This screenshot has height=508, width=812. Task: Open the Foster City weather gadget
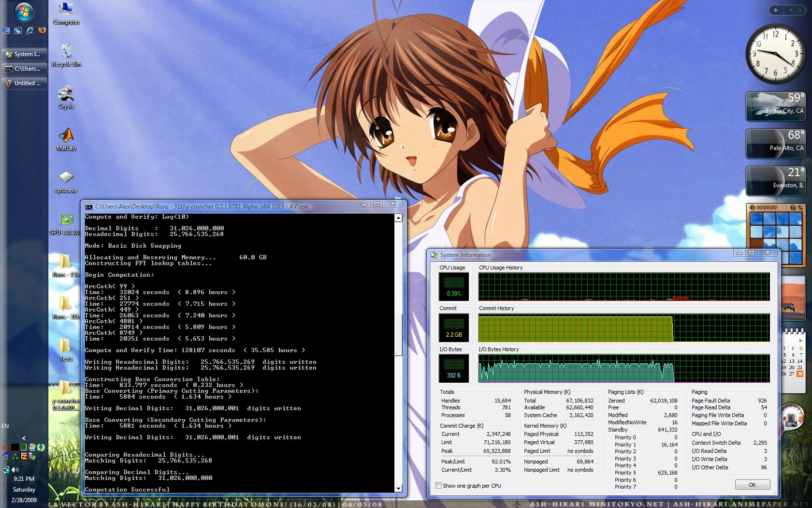(776, 106)
